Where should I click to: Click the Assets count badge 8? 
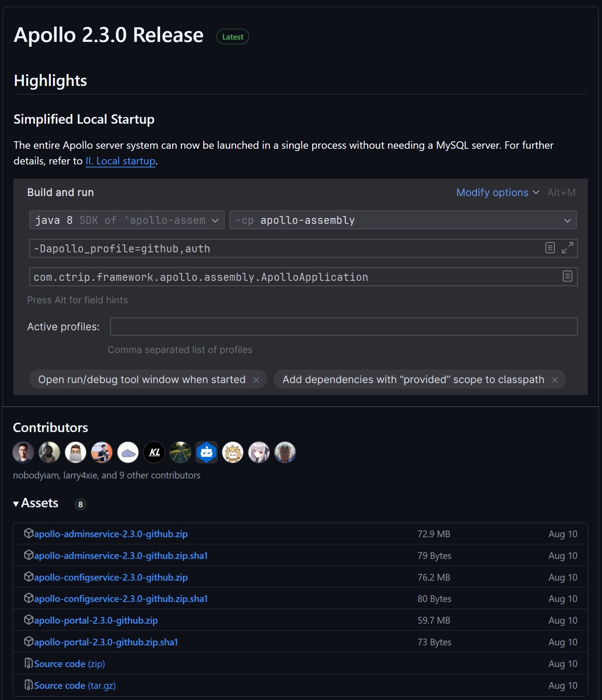pos(80,504)
